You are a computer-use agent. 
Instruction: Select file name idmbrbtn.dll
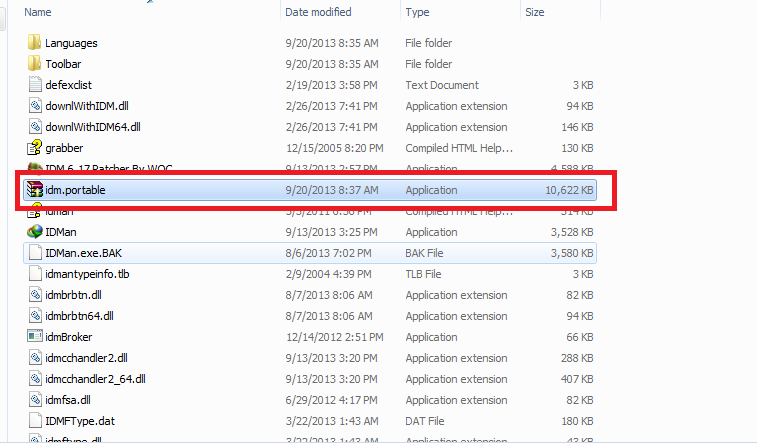(73, 295)
